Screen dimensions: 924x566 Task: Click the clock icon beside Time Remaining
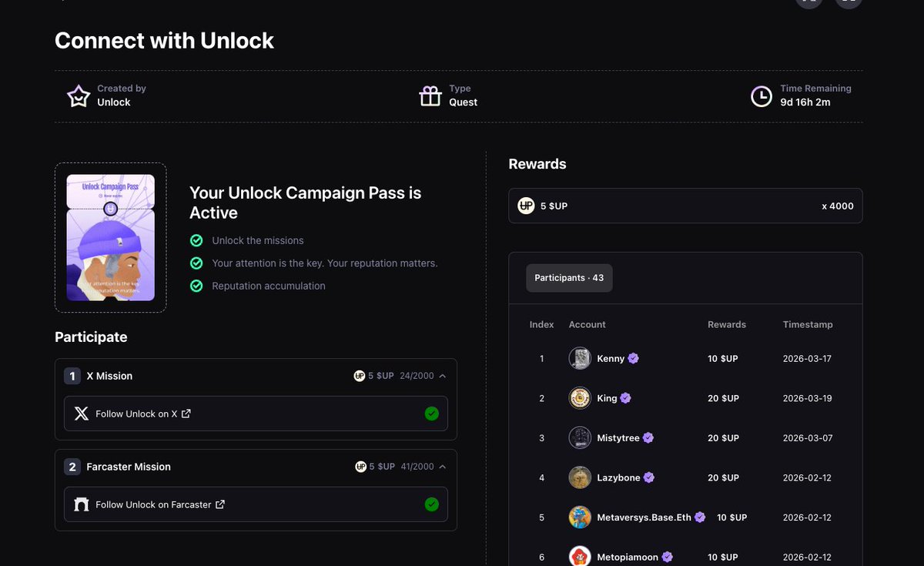(x=762, y=96)
